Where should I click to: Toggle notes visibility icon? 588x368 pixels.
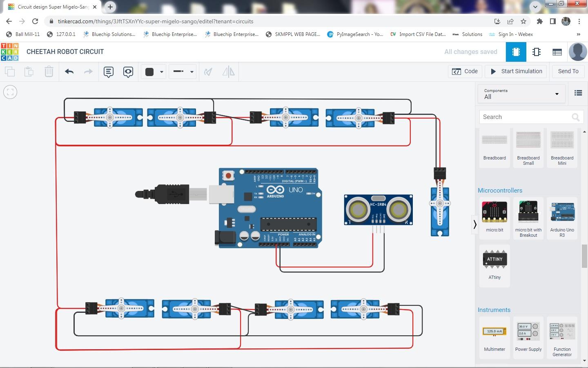click(128, 72)
